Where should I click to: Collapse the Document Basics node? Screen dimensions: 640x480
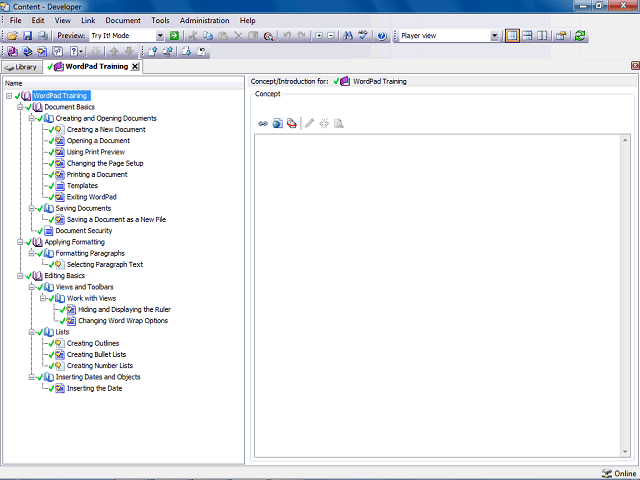coord(20,107)
